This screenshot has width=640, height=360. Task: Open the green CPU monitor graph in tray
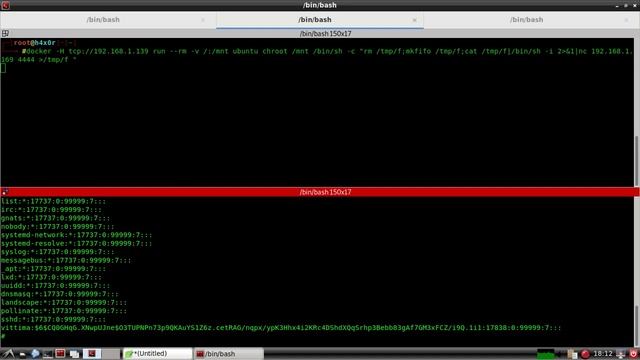[546, 354]
